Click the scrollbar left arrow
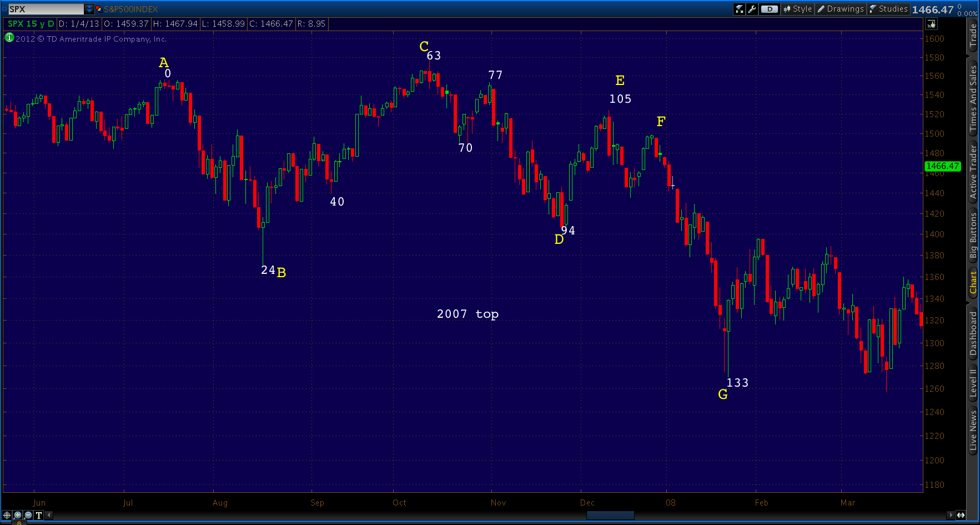The image size is (980, 525). 49,515
